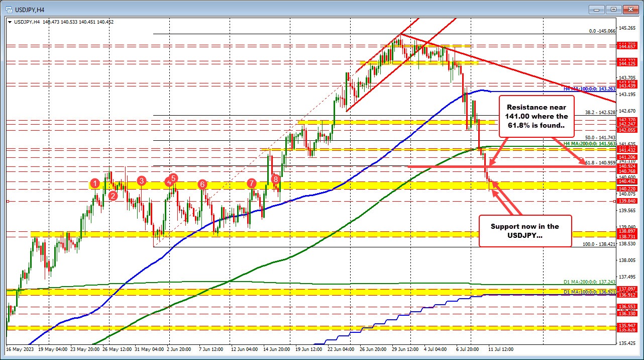Select the red numbered marker 3
This screenshot has width=644, height=360.
coord(141,182)
